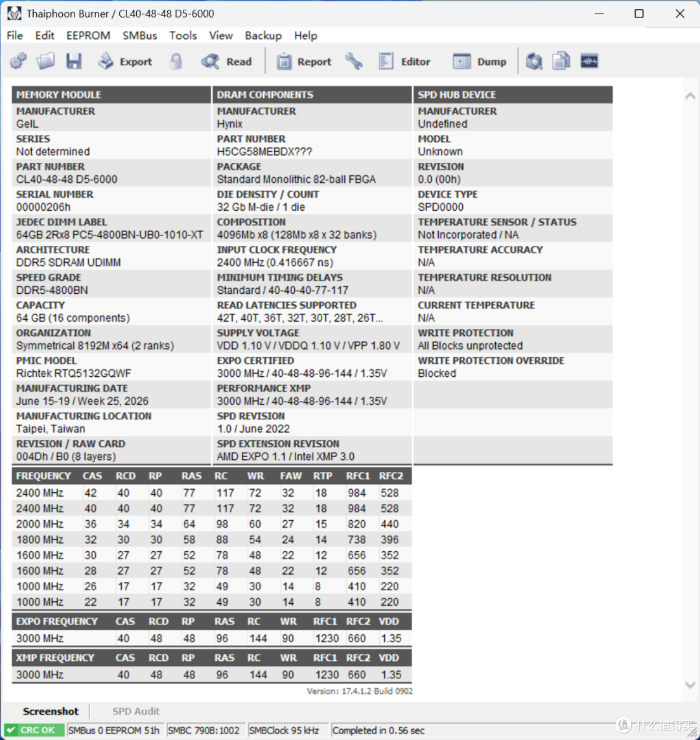Viewport: 700px width, 740px height.
Task: Click the CRC OK status indicator
Action: click(x=34, y=730)
